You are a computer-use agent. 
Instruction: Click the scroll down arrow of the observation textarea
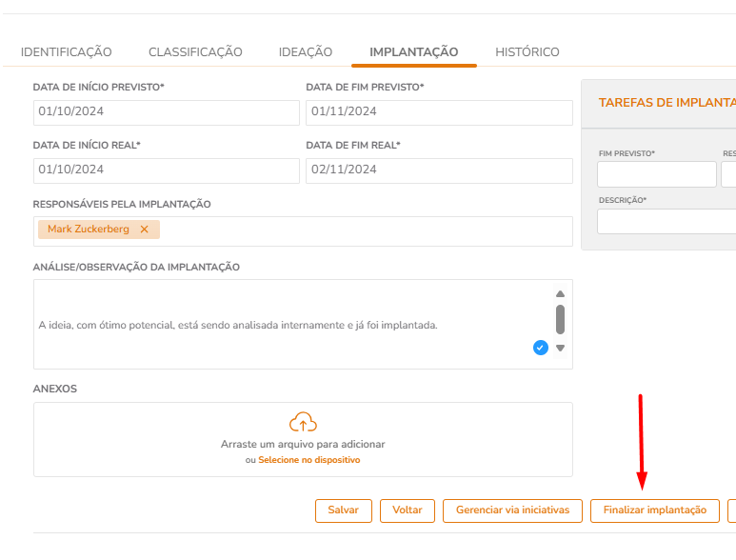[560, 349]
